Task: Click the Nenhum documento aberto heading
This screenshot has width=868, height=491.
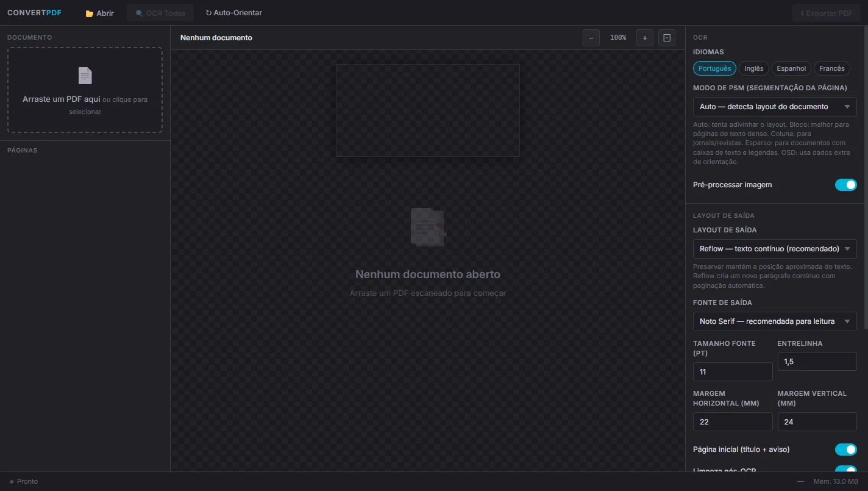Action: pos(428,274)
